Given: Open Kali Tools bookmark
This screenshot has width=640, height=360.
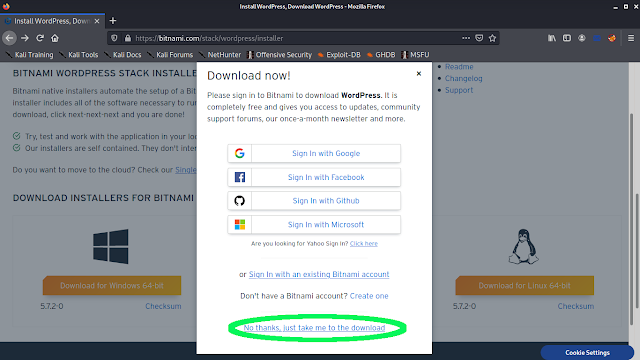Looking at the screenshot, I should [79, 55].
